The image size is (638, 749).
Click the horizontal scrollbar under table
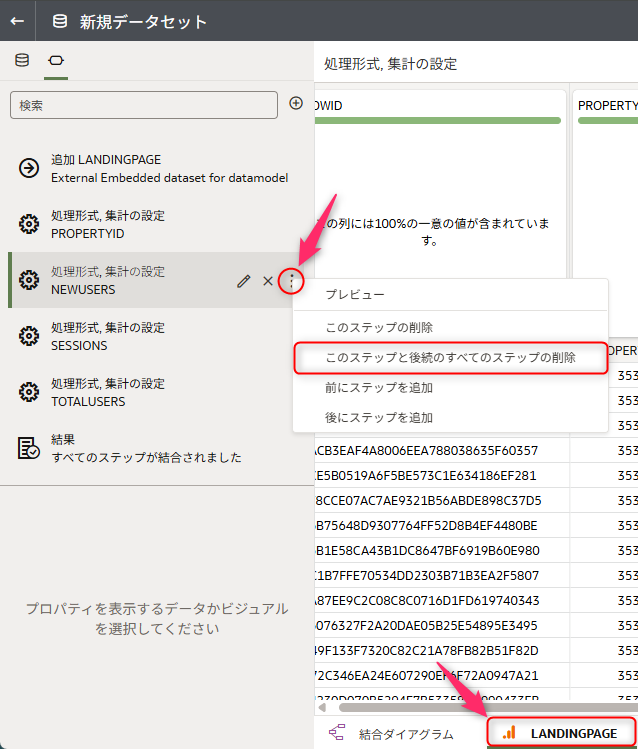click(x=487, y=707)
